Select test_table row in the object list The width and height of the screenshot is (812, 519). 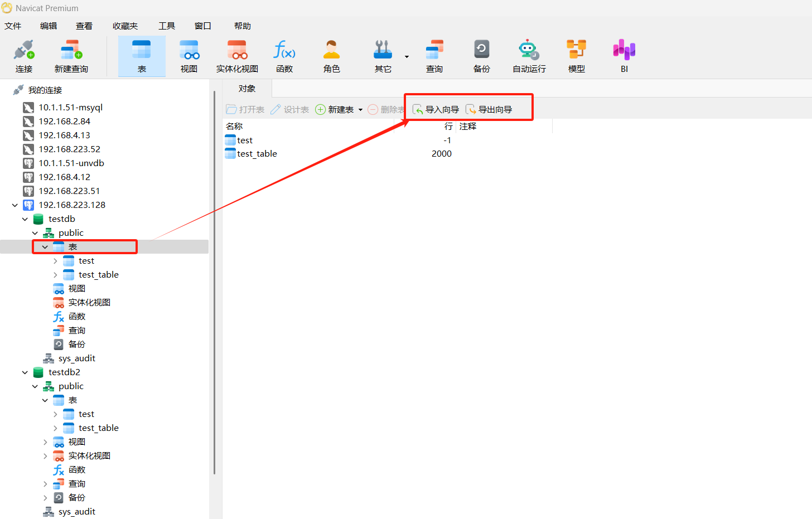(257, 154)
